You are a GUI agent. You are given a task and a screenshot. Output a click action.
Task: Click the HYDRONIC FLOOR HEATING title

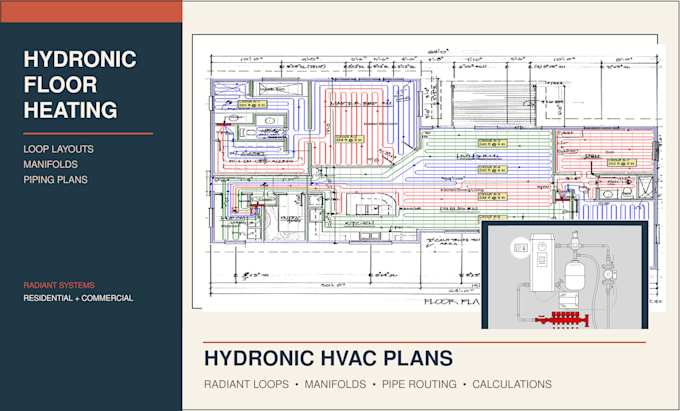pos(80,85)
